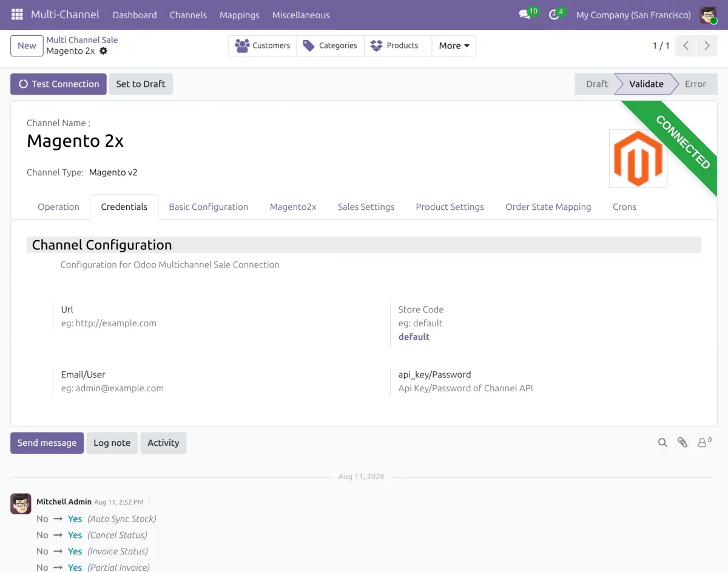
Task: Click the 'Aug 11, 2026' date separator
Action: (362, 477)
